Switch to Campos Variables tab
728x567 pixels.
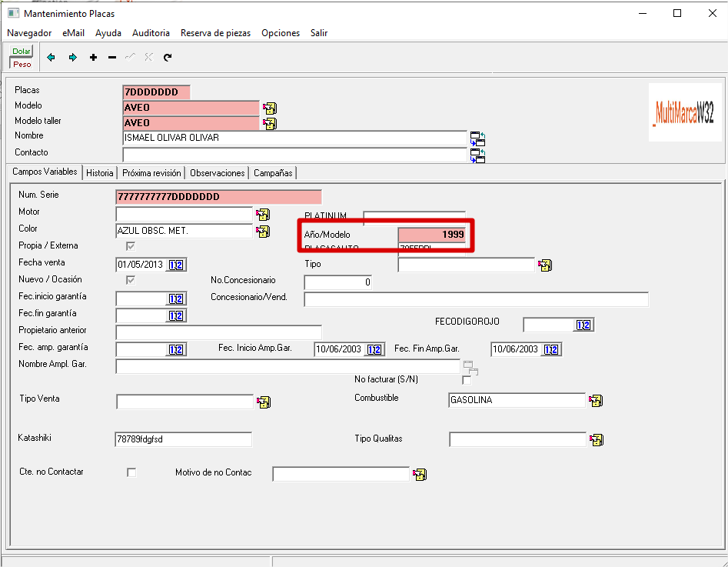point(45,172)
